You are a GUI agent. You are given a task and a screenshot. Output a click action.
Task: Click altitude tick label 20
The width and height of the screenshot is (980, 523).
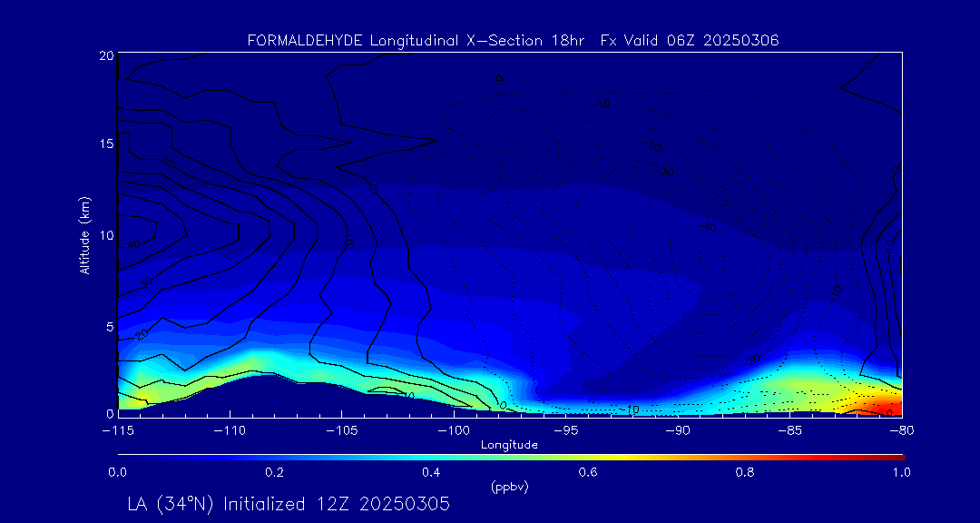(106, 55)
